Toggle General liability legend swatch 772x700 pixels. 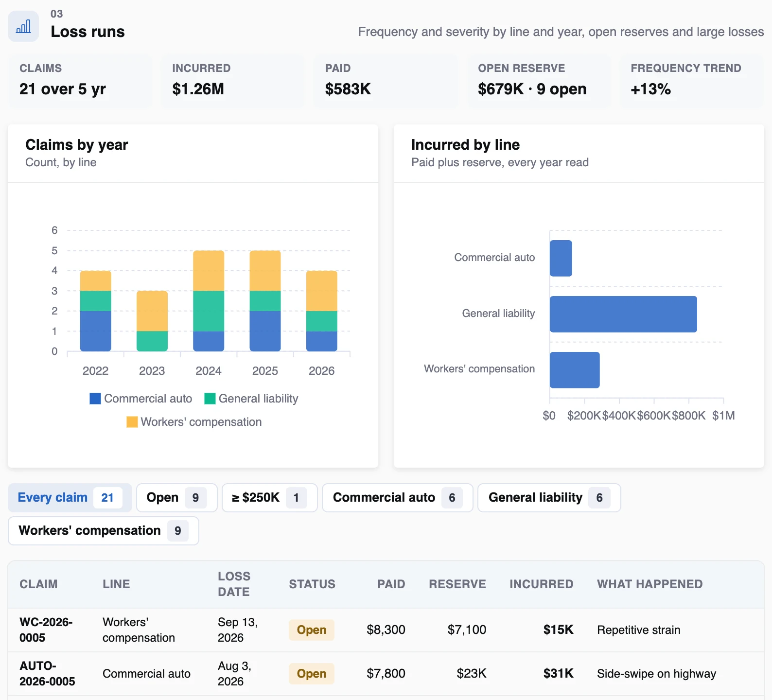tap(210, 399)
